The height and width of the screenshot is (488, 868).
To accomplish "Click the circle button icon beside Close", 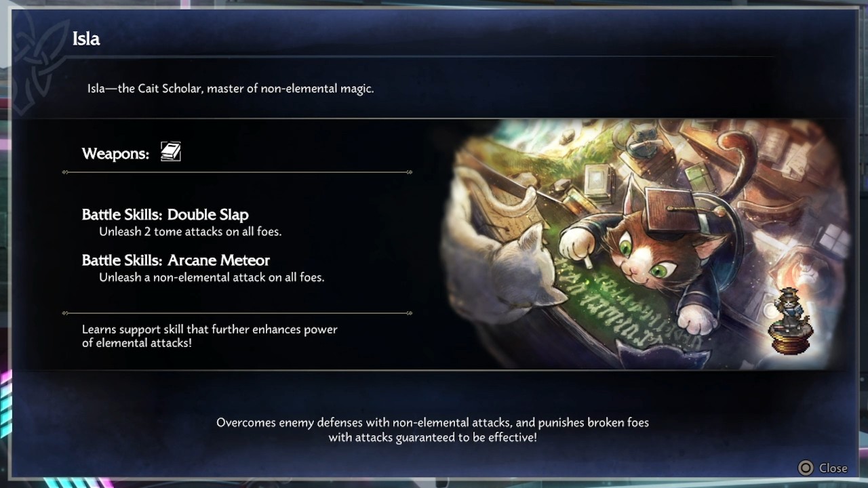I will (806, 468).
